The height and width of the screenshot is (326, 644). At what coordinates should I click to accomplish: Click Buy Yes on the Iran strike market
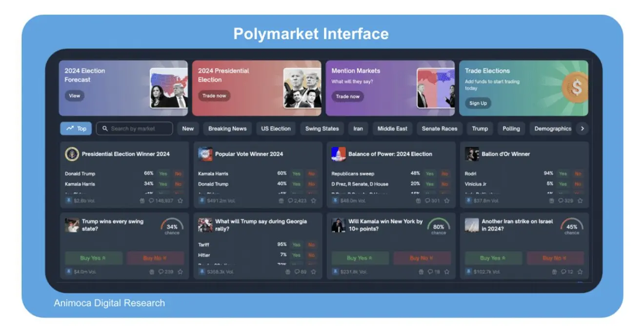pyautogui.click(x=494, y=258)
